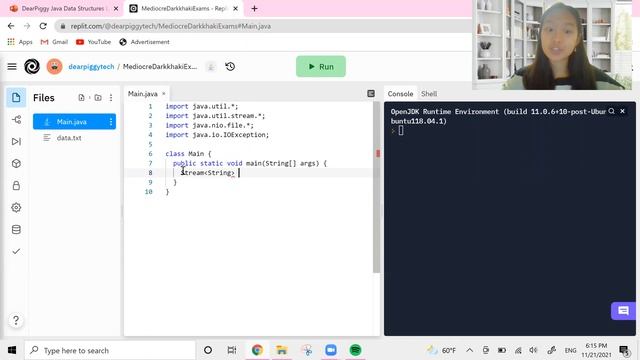The width and height of the screenshot is (640, 360).
Task: Open the weather 60°F widget
Action: point(441,350)
